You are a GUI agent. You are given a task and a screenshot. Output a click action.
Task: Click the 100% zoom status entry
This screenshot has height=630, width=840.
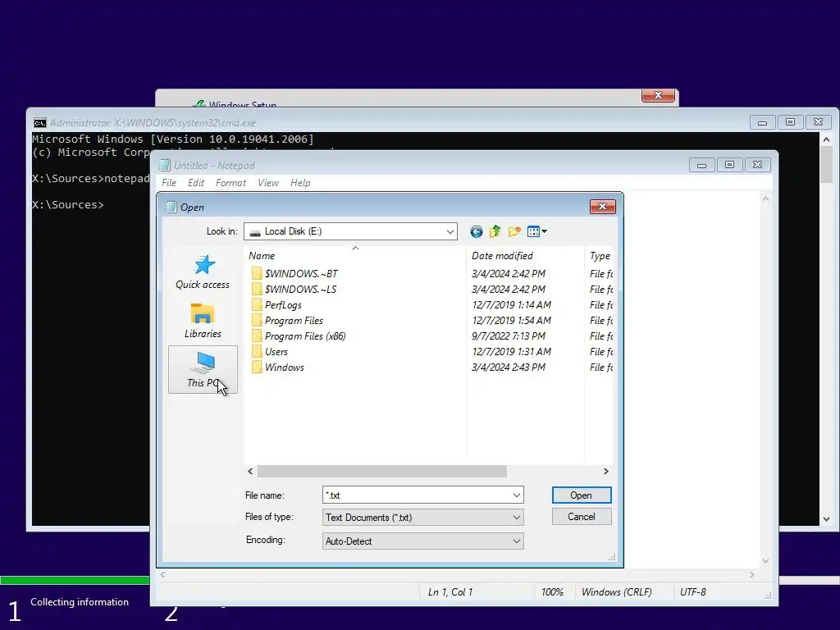[552, 592]
